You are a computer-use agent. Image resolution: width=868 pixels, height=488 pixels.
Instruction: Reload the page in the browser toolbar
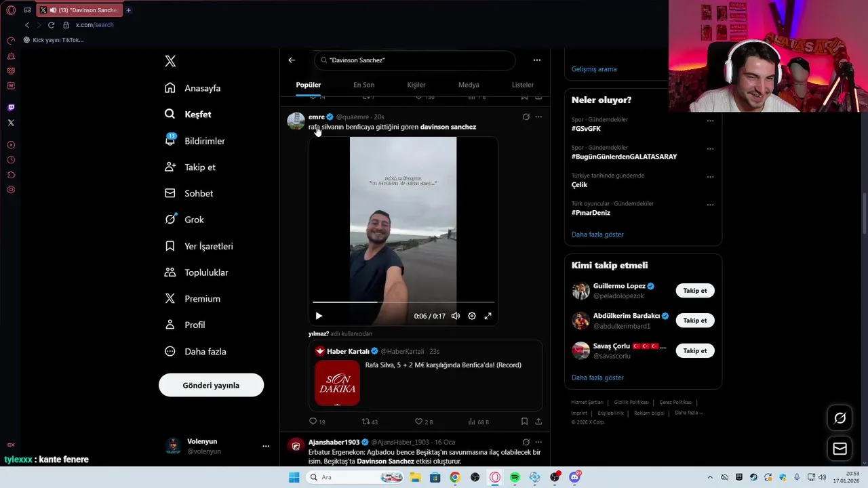(x=51, y=25)
